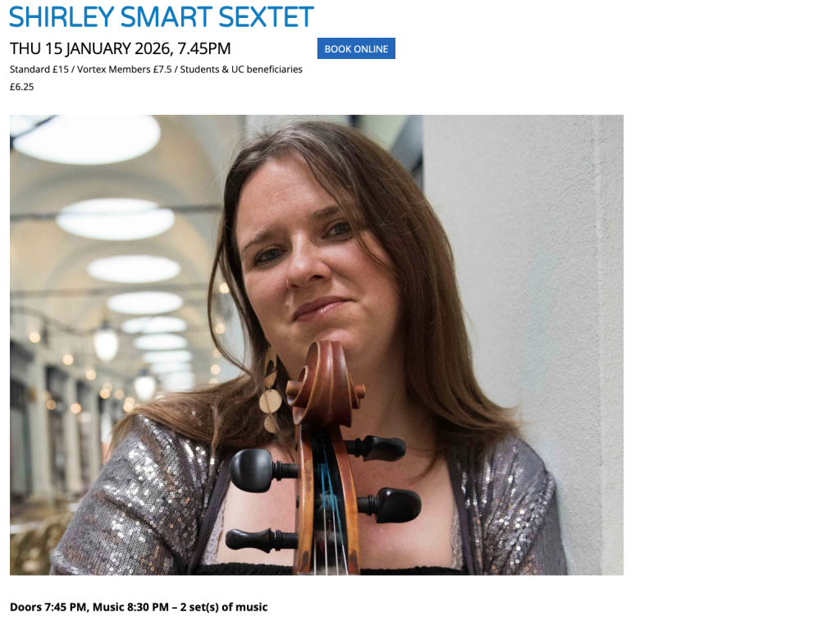Click the 2 set(s) of music text
The height and width of the screenshot is (635, 840).
pos(224,607)
